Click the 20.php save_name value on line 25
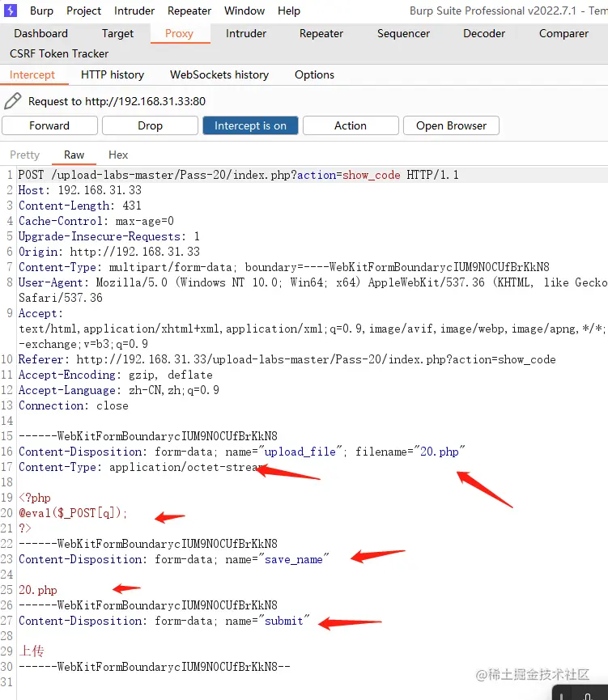608x700 pixels. tap(38, 590)
